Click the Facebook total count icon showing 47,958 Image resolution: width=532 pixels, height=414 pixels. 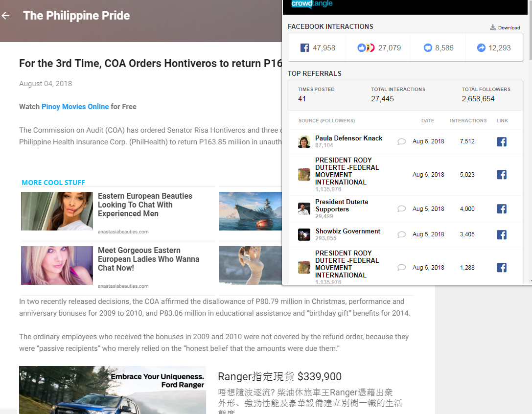(305, 48)
